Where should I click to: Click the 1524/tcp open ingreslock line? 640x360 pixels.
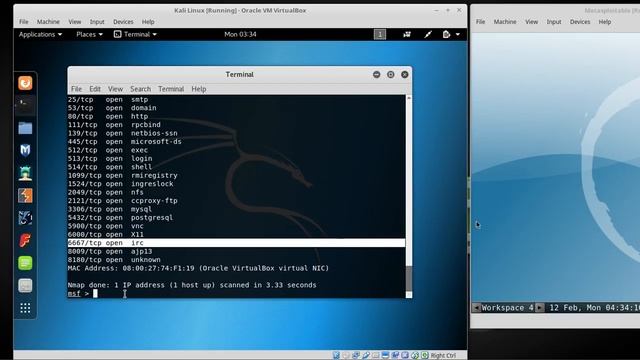(x=120, y=184)
